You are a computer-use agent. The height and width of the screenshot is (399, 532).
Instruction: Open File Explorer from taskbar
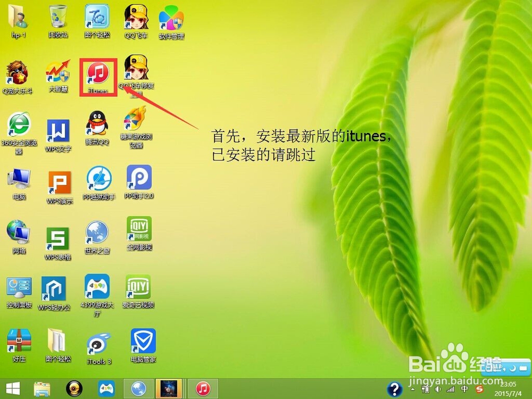42,389
